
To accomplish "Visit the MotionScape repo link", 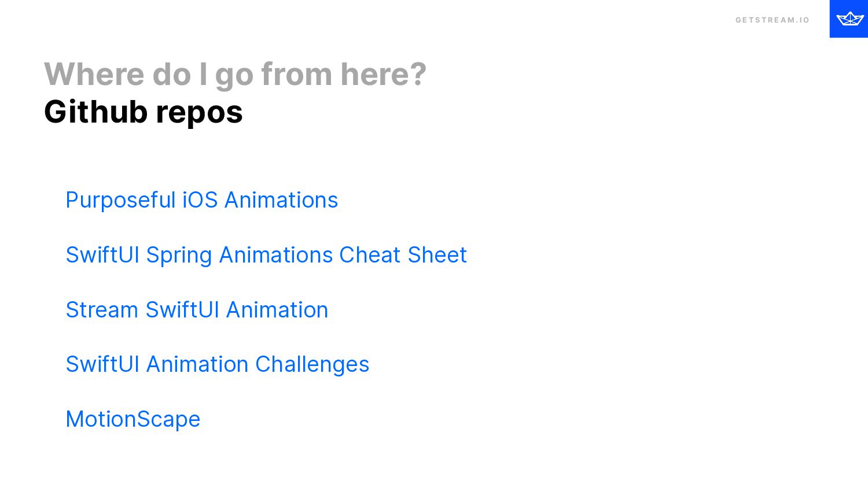I will 133,419.
